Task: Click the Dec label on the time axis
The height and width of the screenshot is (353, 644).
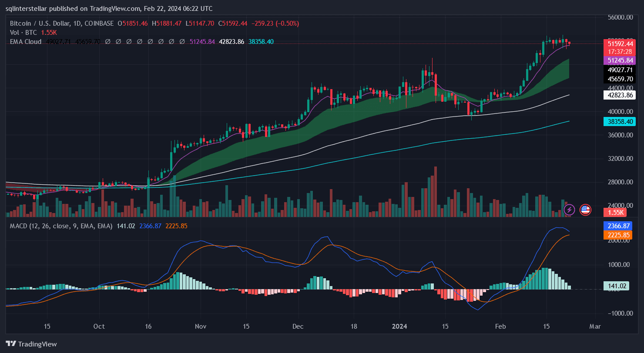Action: [x=298, y=326]
